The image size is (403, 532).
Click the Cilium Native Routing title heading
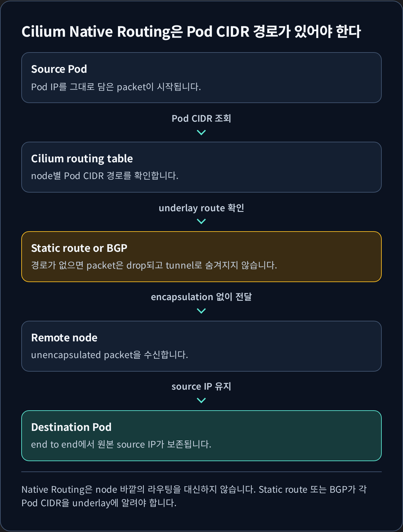coord(191,32)
